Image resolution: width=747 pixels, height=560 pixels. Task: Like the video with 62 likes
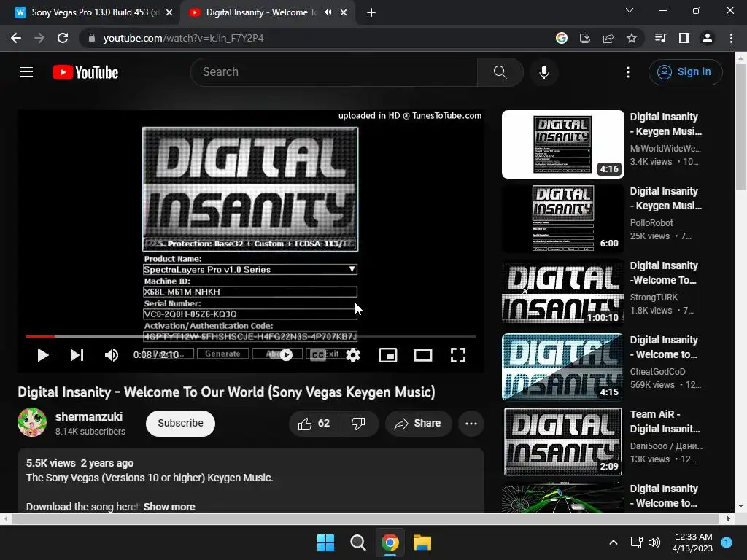click(314, 424)
